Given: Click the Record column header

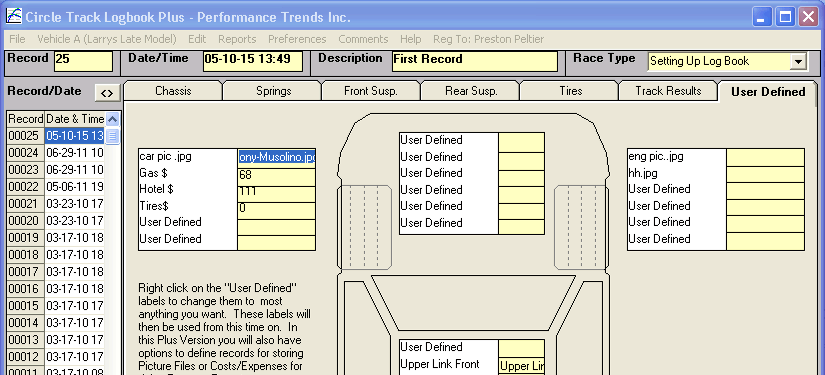Looking at the screenshot, I should (x=26, y=119).
